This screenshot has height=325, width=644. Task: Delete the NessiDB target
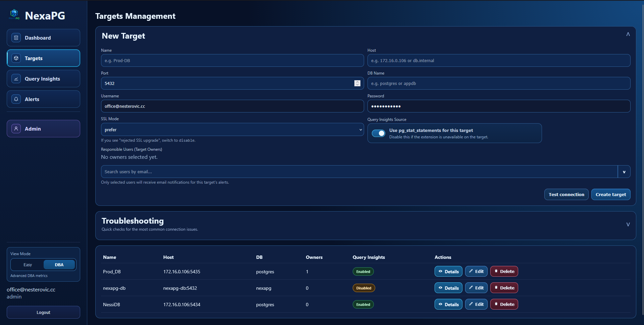pos(504,304)
